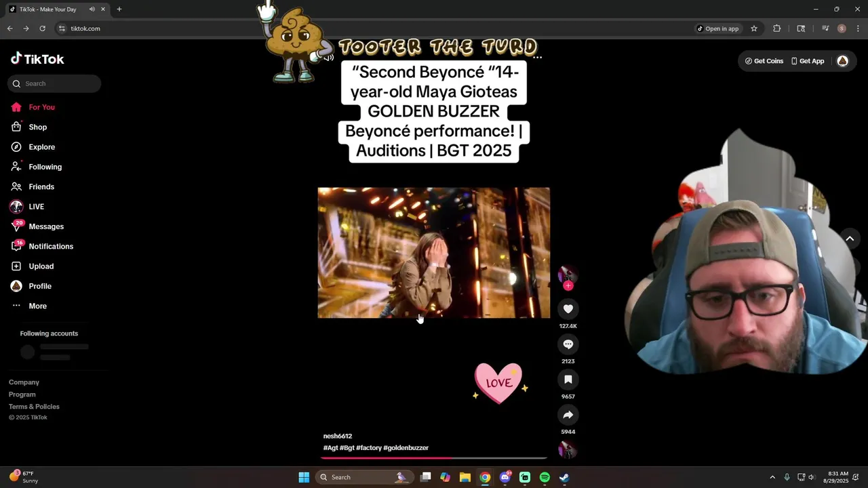Open the #factory hashtag
Image resolution: width=868 pixels, height=488 pixels.
(369, 448)
